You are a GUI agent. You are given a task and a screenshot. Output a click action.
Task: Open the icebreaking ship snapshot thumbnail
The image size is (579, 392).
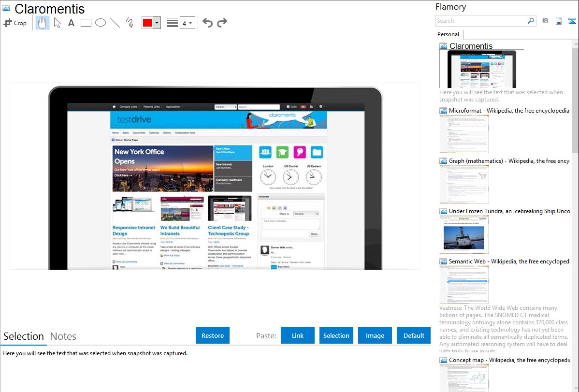point(464,234)
